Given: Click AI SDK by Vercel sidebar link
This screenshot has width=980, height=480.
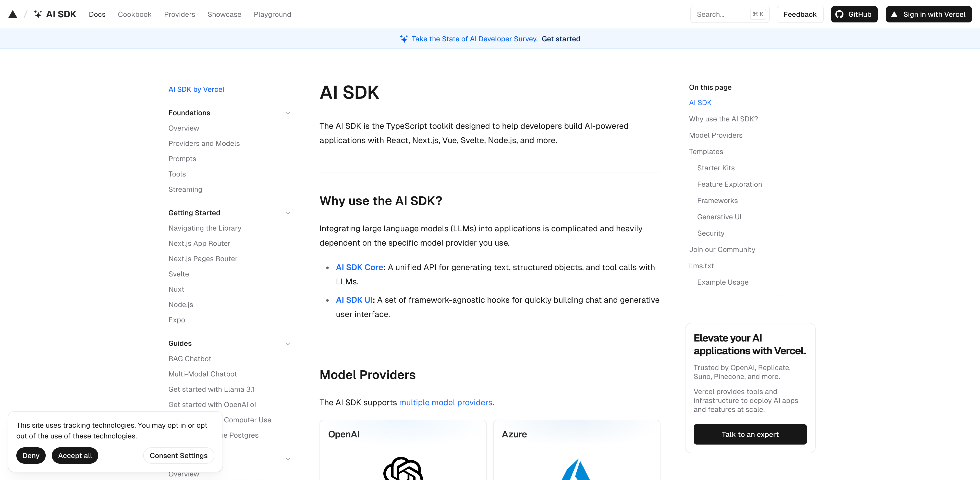Looking at the screenshot, I should tap(196, 89).
